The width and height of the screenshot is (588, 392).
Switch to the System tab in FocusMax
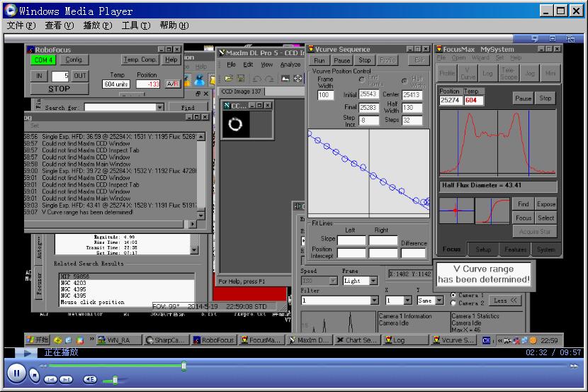tap(545, 249)
